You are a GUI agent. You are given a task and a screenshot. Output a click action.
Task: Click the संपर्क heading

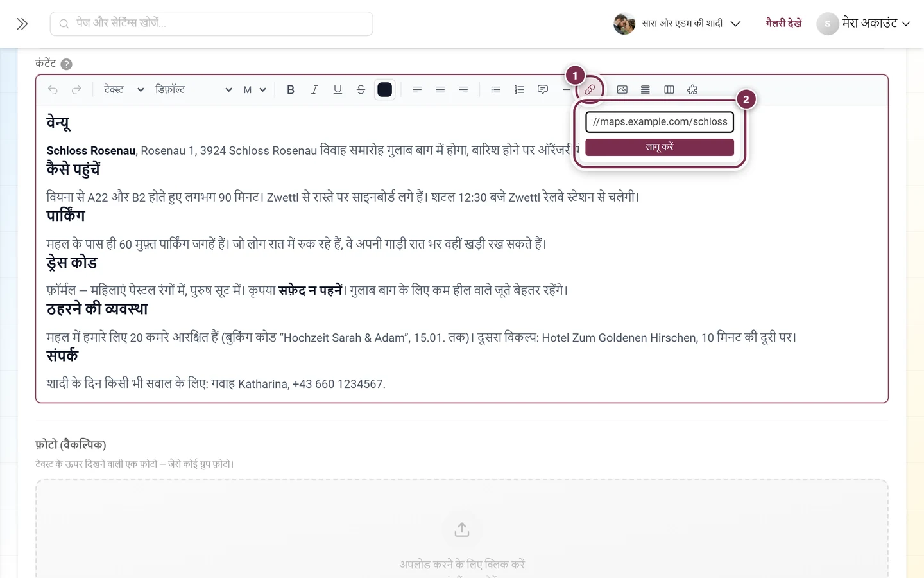click(x=62, y=356)
